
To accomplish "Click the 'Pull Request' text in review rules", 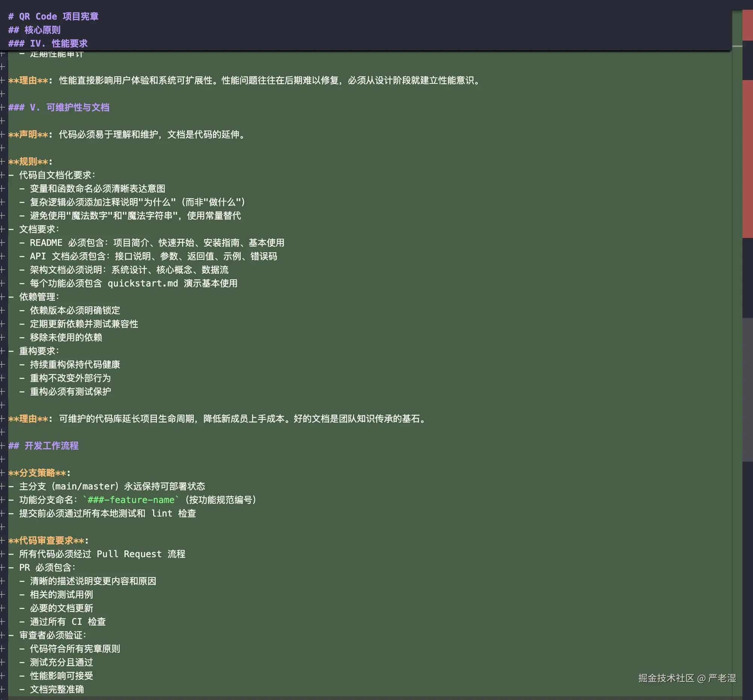I will [x=129, y=554].
